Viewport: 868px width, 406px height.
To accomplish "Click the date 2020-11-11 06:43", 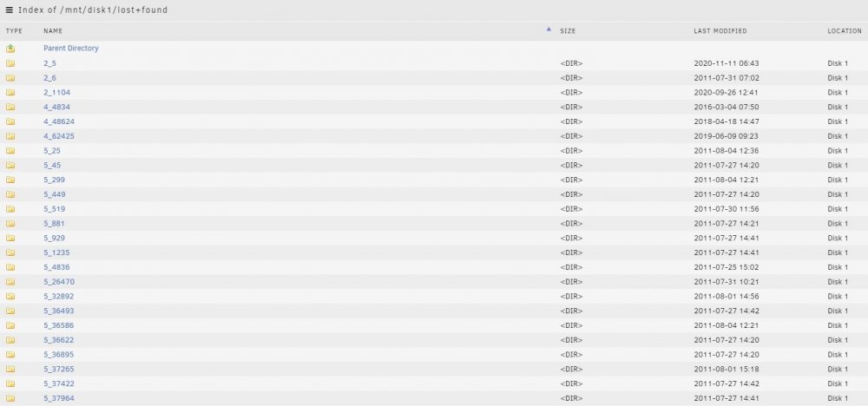I will (x=727, y=63).
